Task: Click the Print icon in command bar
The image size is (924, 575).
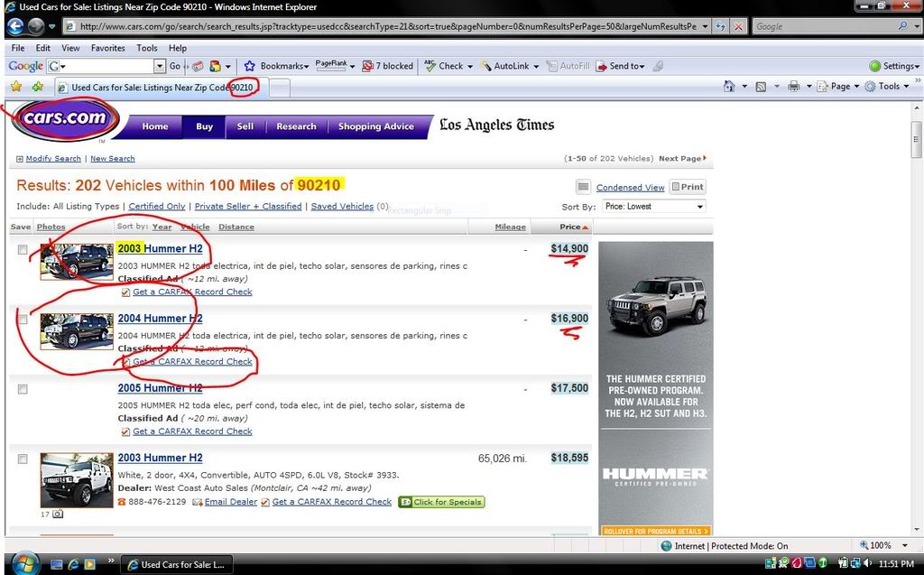Action: [794, 87]
